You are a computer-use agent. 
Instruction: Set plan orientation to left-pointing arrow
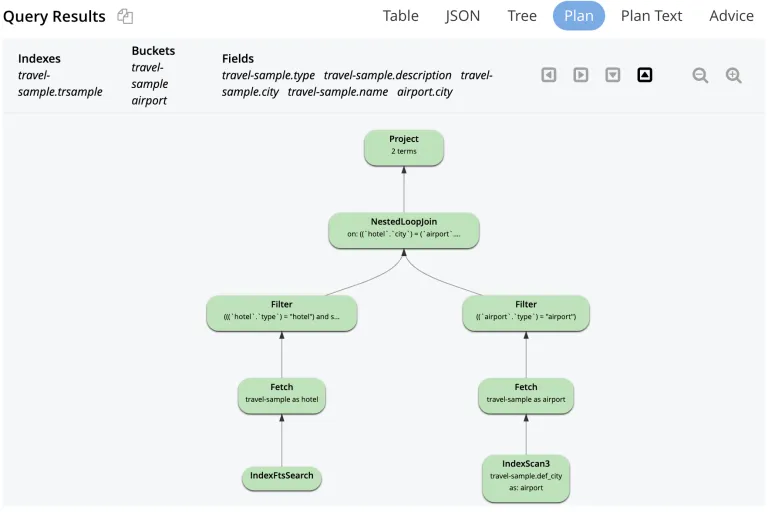[x=549, y=75]
